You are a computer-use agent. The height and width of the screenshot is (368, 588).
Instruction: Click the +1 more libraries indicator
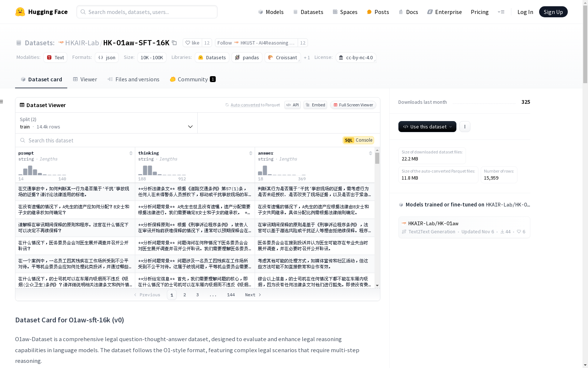point(307,57)
